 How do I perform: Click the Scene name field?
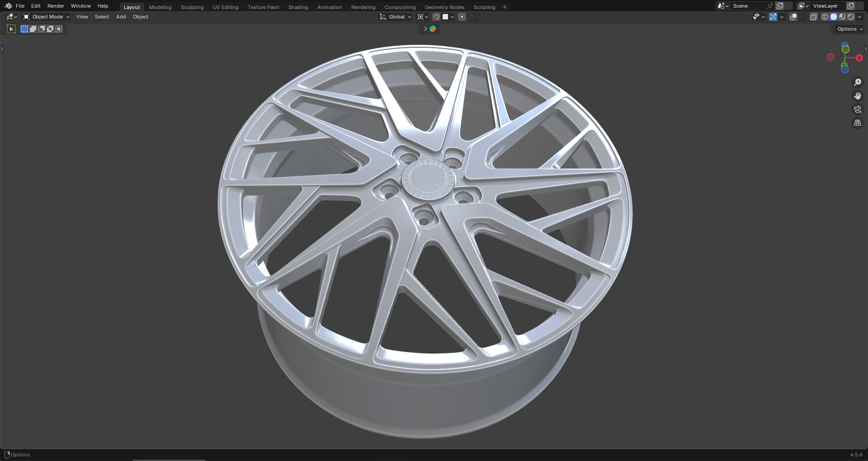coord(748,6)
